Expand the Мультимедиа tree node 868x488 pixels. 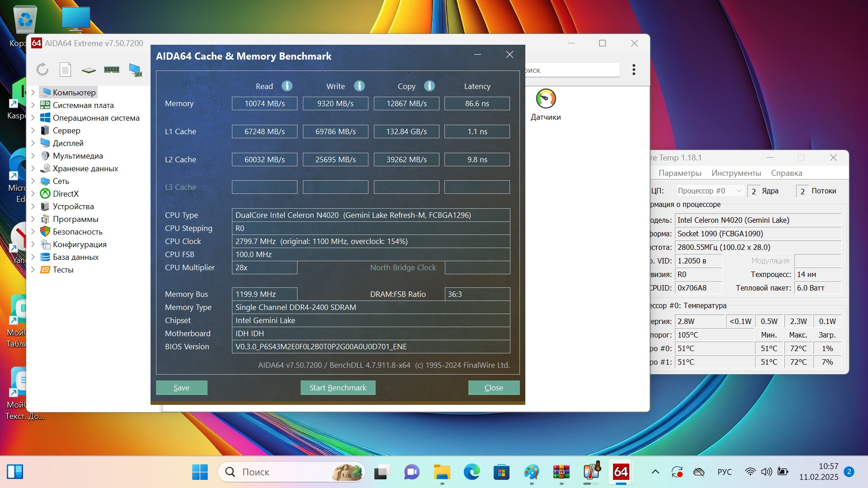point(33,155)
